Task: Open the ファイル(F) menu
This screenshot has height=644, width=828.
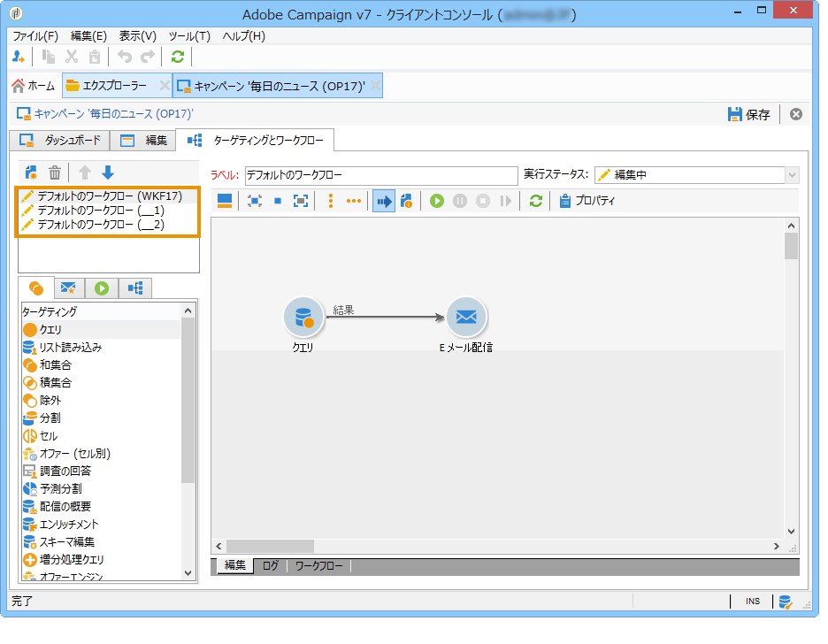Action: [35, 36]
